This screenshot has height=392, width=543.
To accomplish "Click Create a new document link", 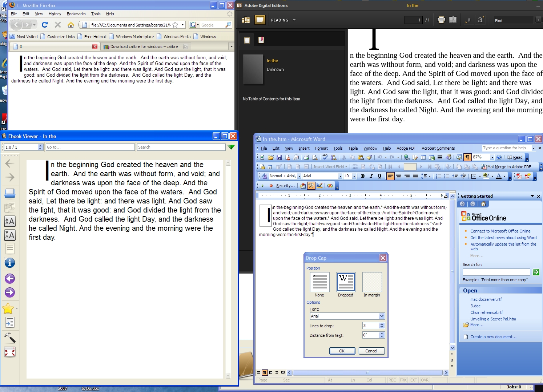I will [493, 337].
